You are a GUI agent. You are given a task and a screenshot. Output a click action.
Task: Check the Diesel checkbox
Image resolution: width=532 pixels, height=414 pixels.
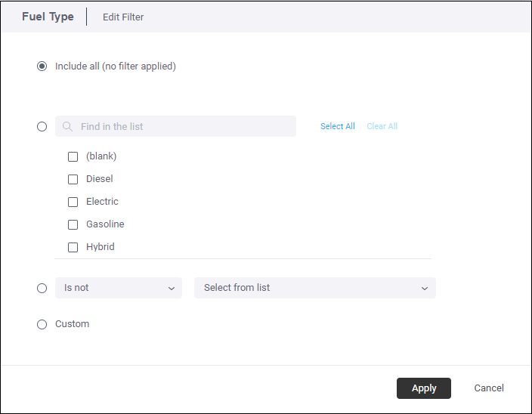(73, 179)
